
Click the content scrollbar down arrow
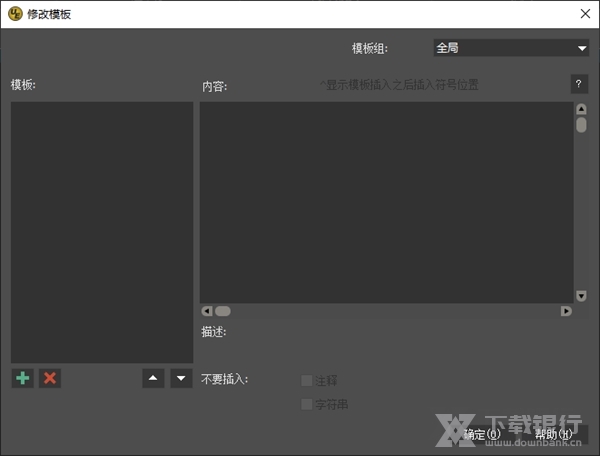pos(581,296)
